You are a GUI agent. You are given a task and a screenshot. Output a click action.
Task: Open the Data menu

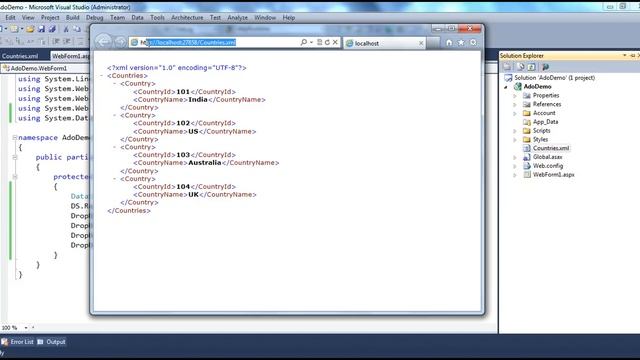tap(137, 18)
